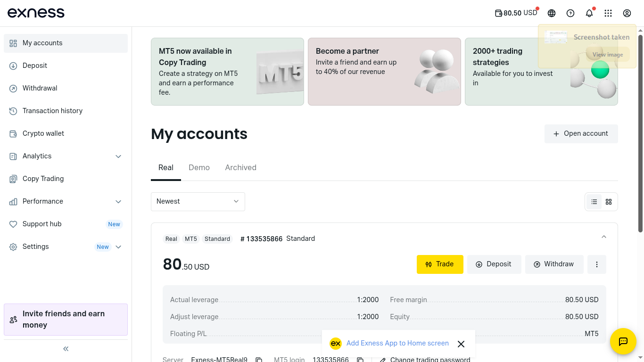
Task: Expand the Analytics sidebar section
Action: [x=118, y=156]
